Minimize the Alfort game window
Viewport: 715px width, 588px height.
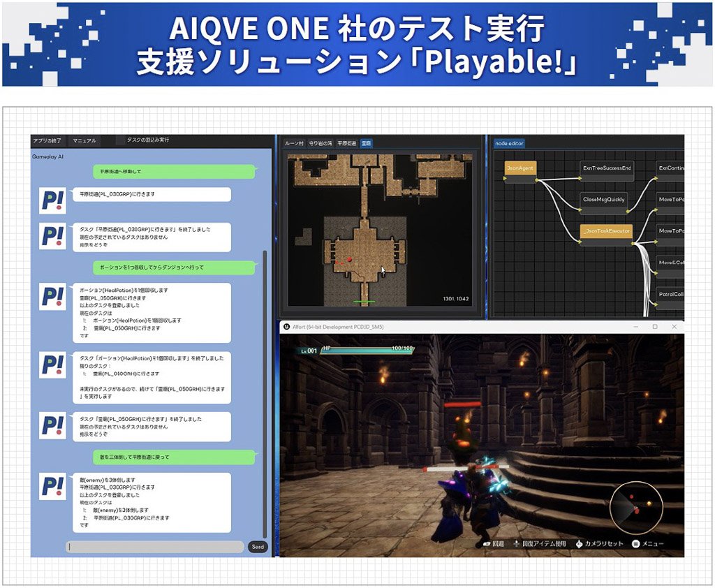[x=636, y=327]
